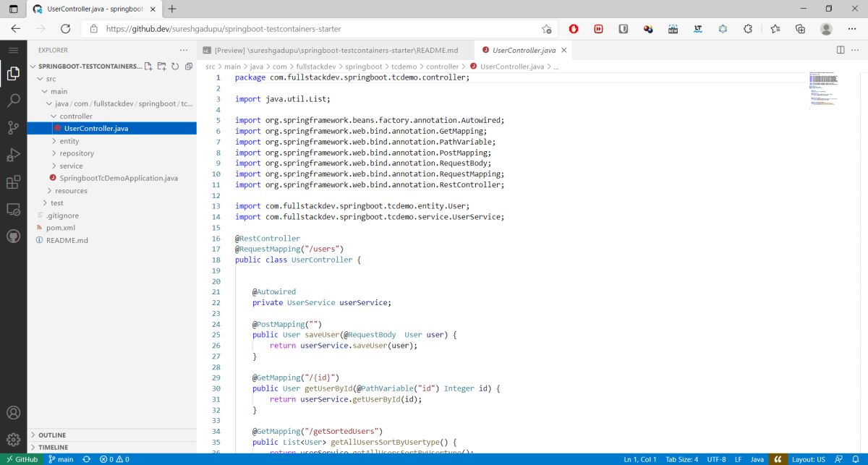The image size is (868, 465).
Task: Change end of line sequence LF
Action: [739, 459]
